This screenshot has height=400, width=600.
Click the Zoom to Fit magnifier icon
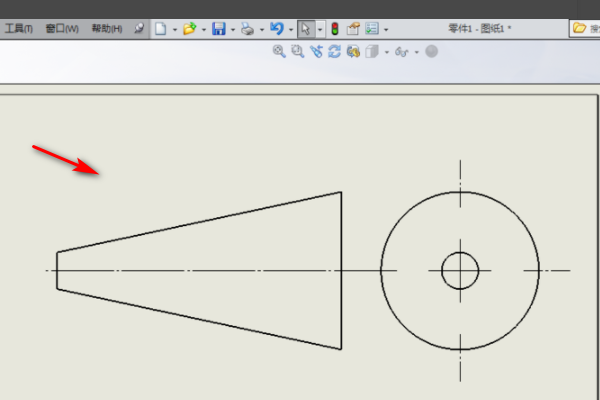[x=280, y=52]
